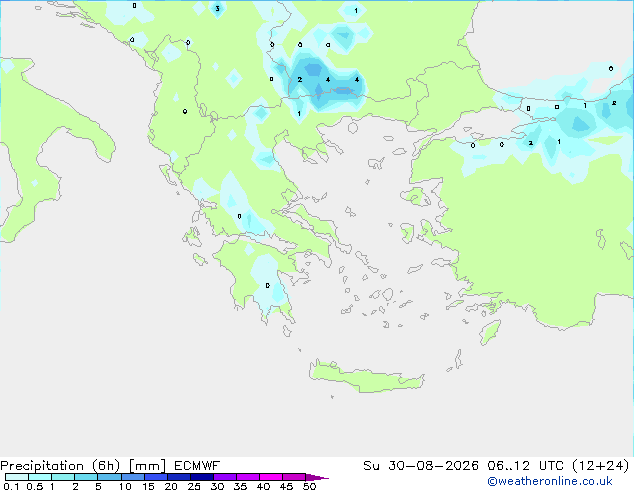The width and height of the screenshot is (634, 490).
Task: Click the 0.1 mm lightest legend swatch
Action: point(17,477)
